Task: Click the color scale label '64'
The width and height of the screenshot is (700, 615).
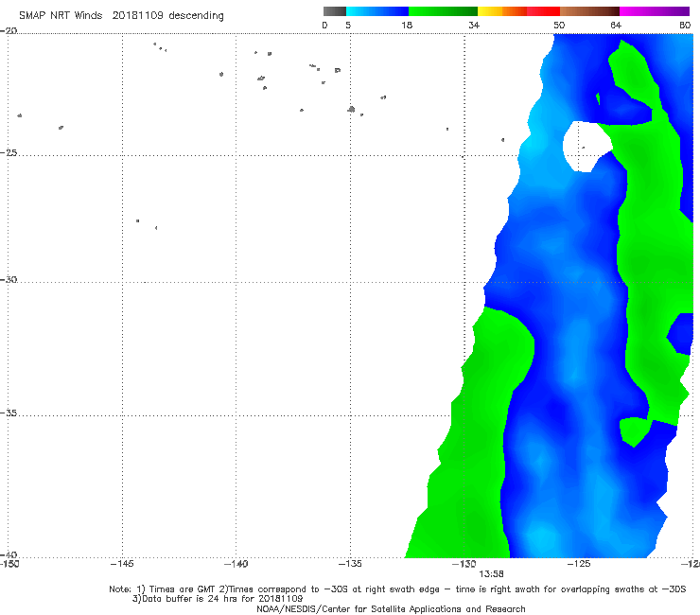Action: [x=616, y=25]
